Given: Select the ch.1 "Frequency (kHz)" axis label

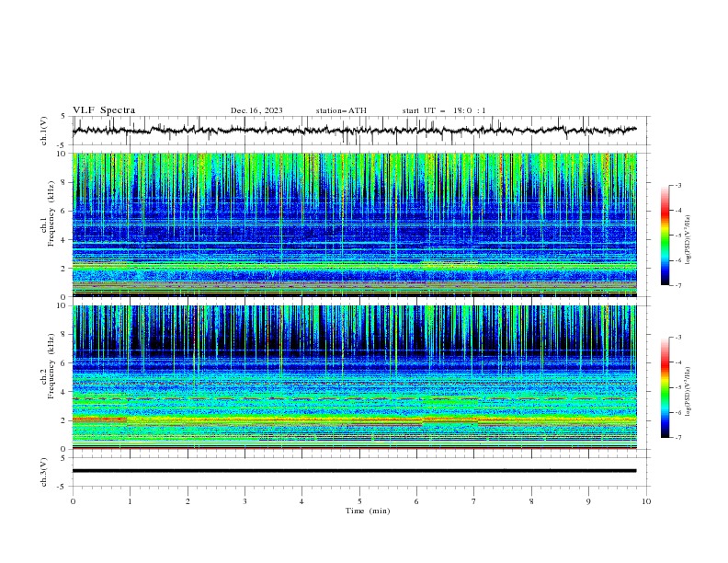Looking at the screenshot, I should [x=51, y=212].
